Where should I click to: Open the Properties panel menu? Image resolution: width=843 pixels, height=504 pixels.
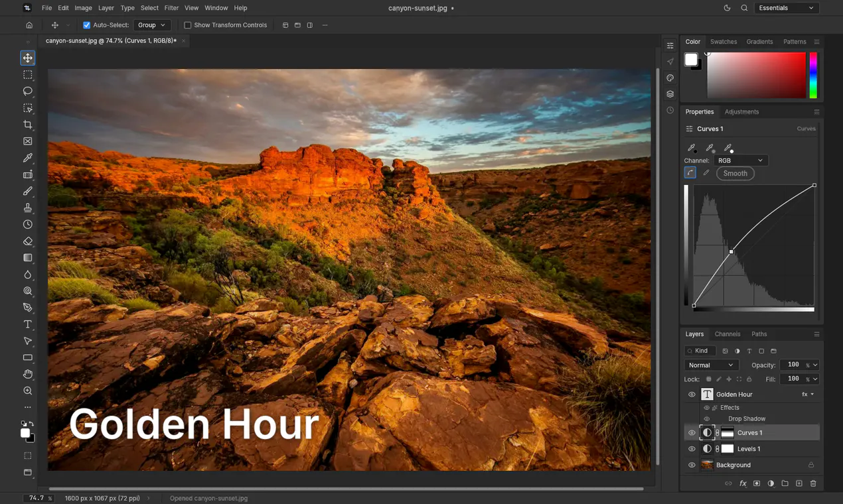tap(816, 112)
